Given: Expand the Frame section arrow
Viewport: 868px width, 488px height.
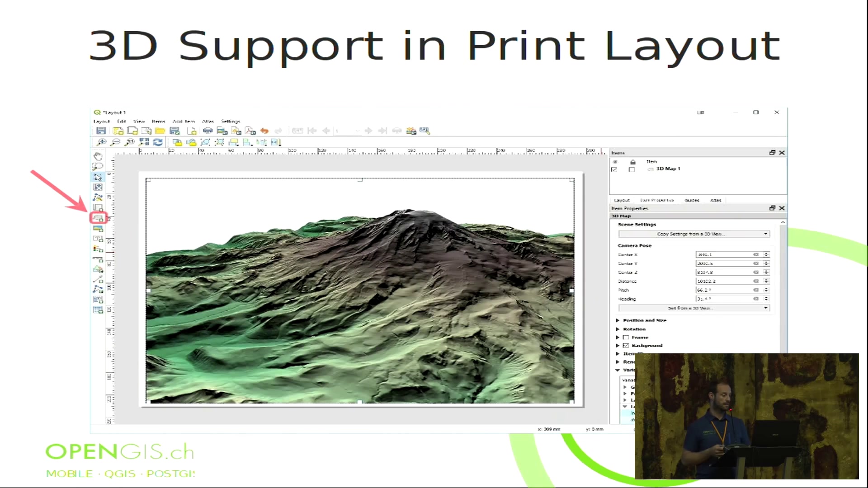Looking at the screenshot, I should (618, 337).
